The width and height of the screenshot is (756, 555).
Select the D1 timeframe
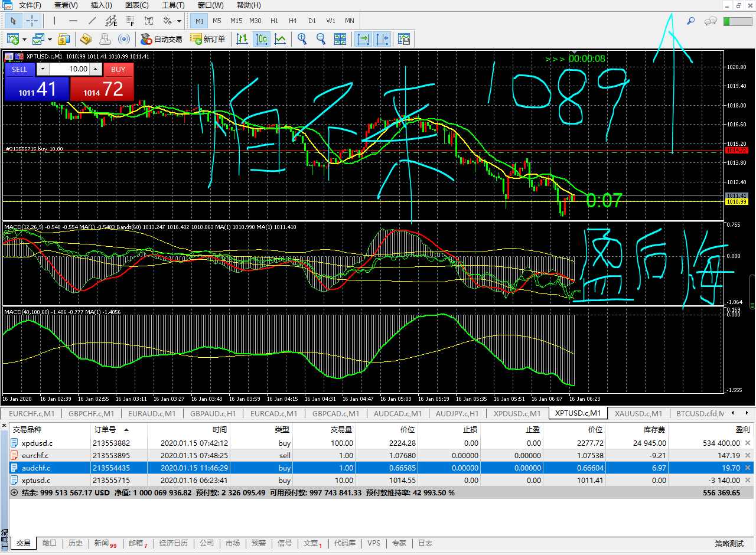pyautogui.click(x=312, y=21)
